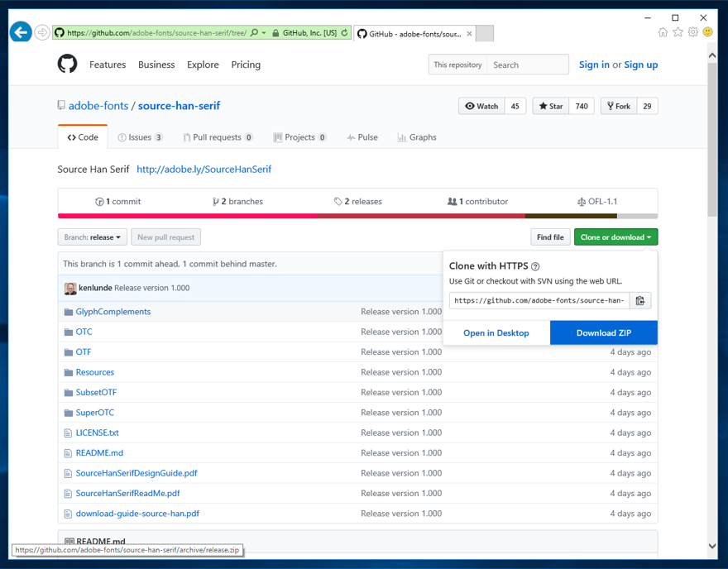Click the language breakdown color bar
The image size is (728, 569).
point(357,216)
